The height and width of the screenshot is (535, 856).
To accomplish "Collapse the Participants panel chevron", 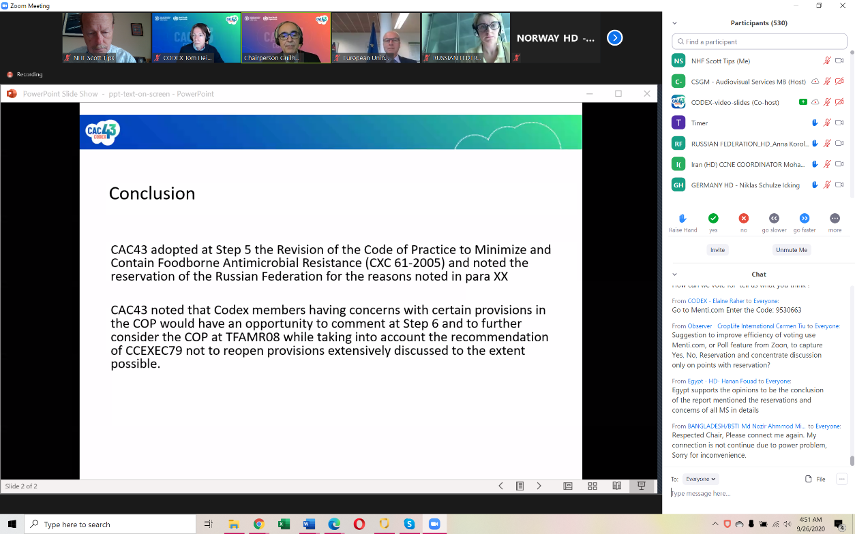I will coord(674,22).
